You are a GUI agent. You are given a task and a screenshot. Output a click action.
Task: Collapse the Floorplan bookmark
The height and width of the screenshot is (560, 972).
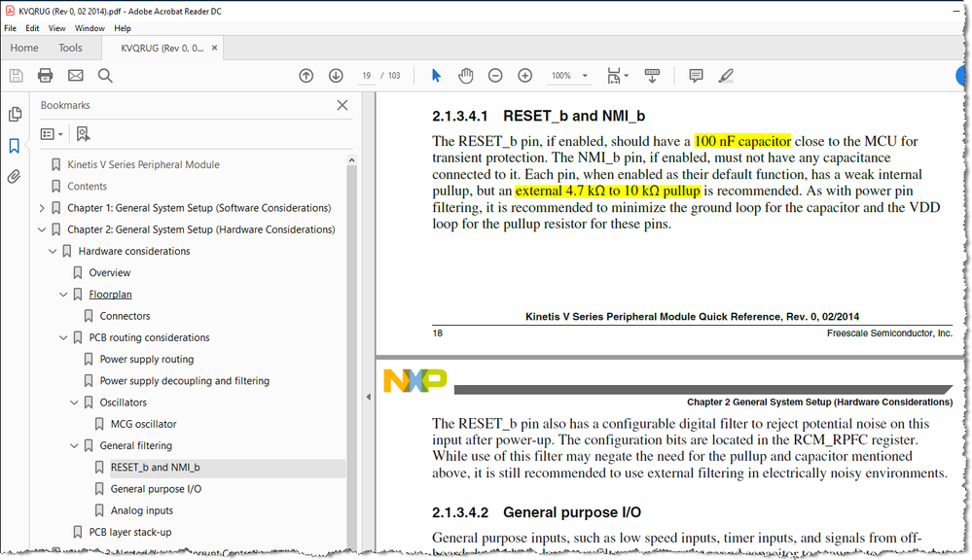coord(63,295)
